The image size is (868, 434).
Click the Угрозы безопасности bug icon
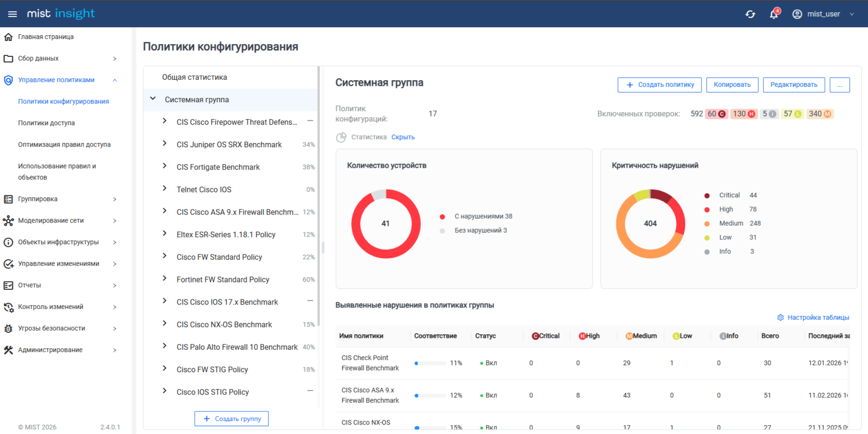8,329
